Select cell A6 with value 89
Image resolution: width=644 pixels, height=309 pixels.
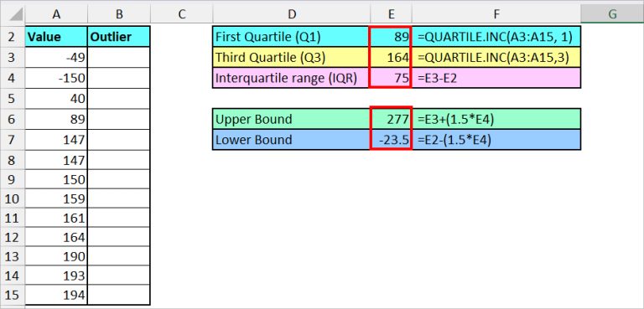coord(56,119)
